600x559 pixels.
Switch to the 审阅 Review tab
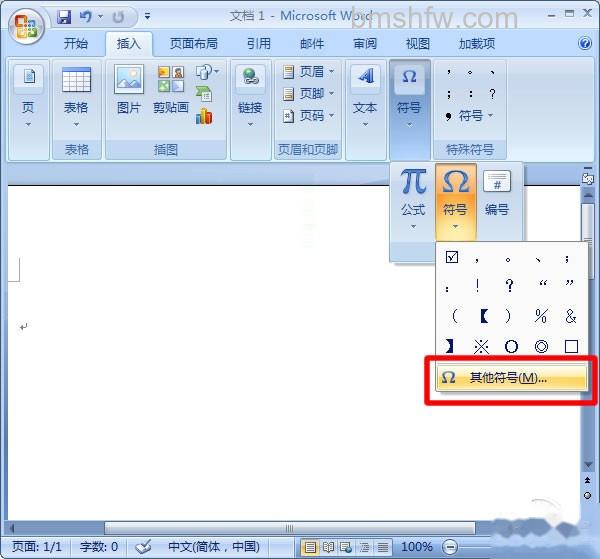pos(365,44)
